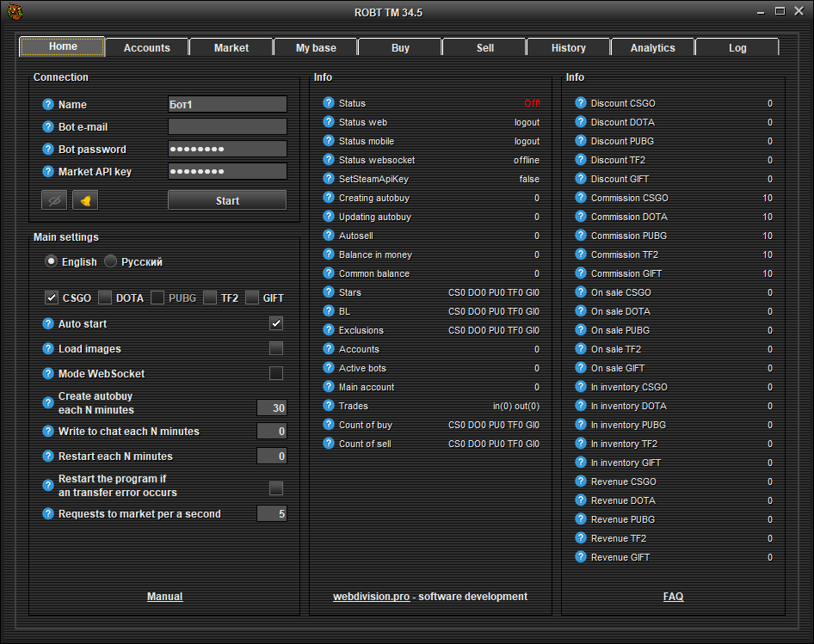
Task: Open the Manual link
Action: click(164, 597)
